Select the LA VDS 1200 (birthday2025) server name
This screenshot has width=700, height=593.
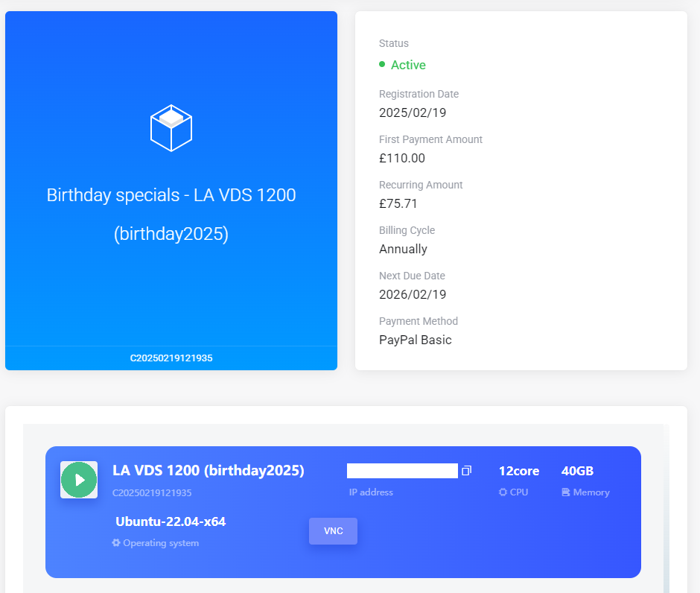click(x=208, y=471)
